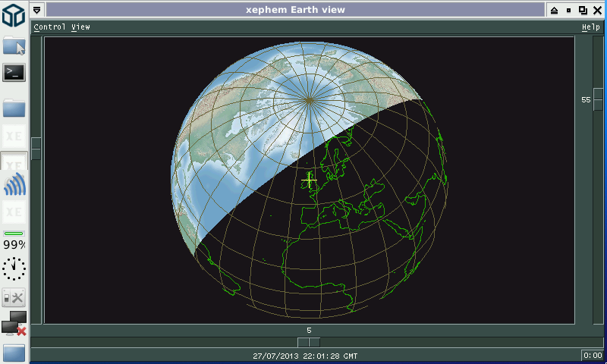Minimize window using small square title button
607x364 pixels.
tap(568, 10)
